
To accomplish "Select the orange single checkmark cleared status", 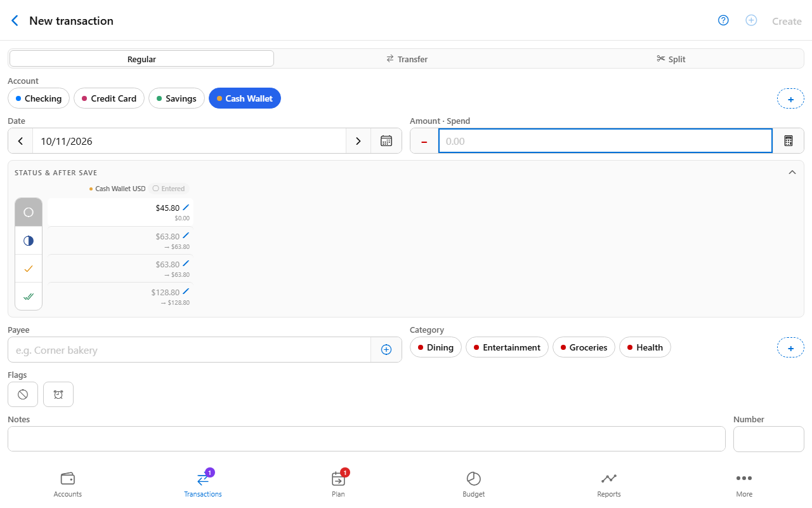I will (29, 269).
